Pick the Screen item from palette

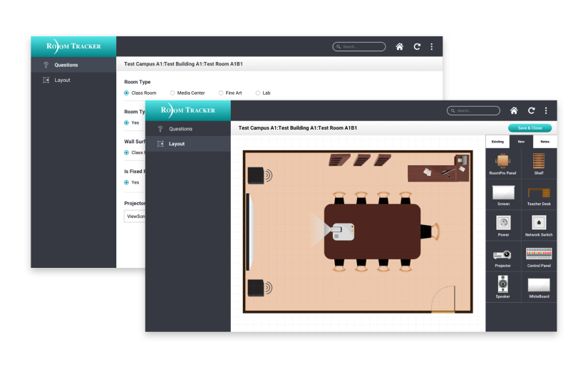pos(503,195)
